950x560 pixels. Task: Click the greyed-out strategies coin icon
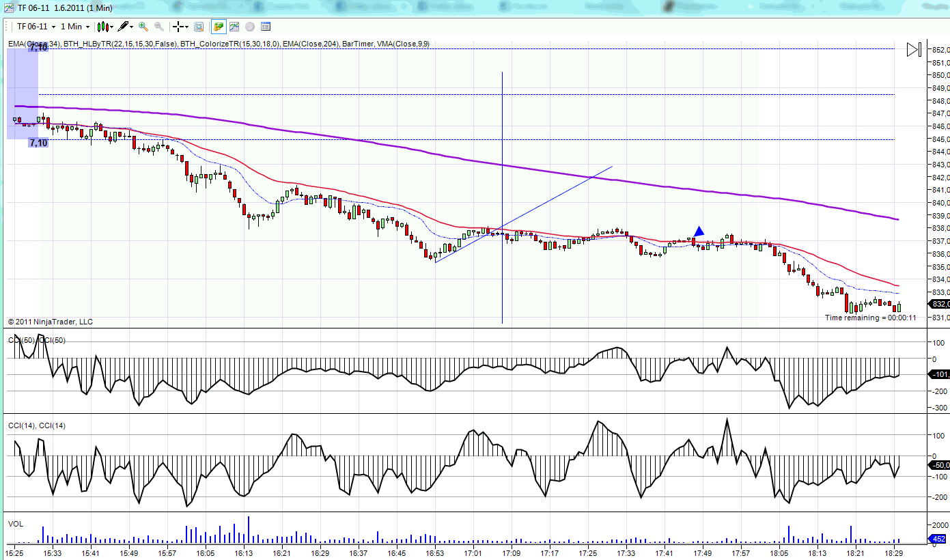click(x=250, y=27)
